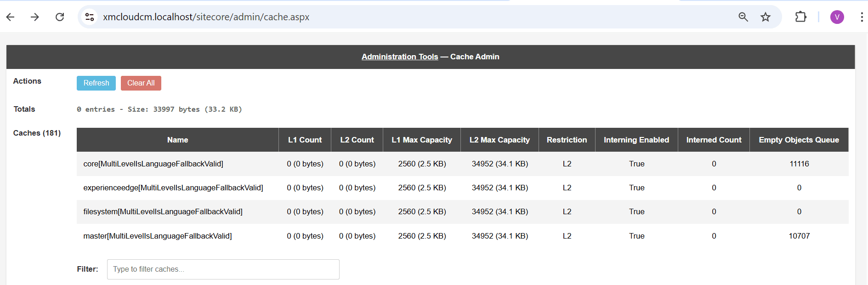
Task: Click the L2 Max Capacity column header
Action: (500, 140)
